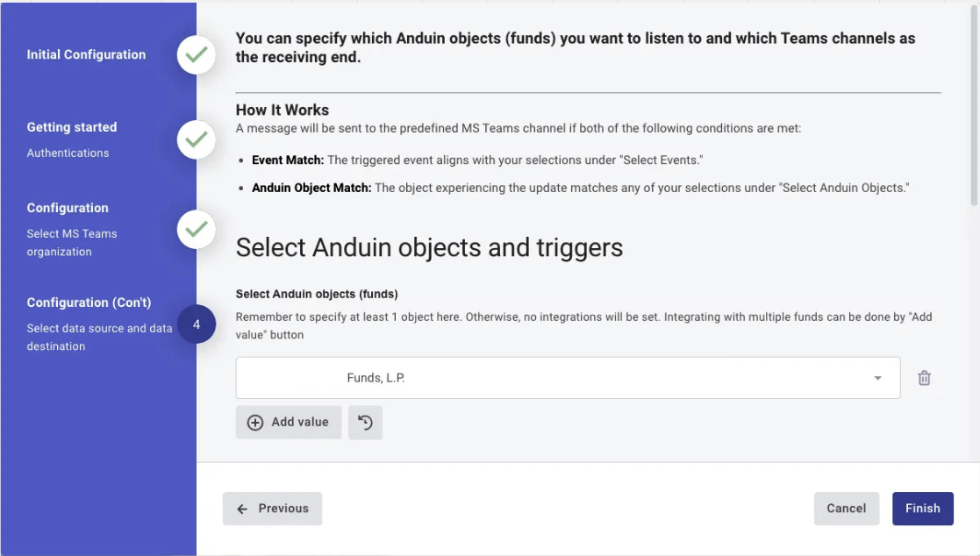This screenshot has height=556, width=980.
Task: Click the Initial Configuration checkmark circle
Action: click(197, 55)
